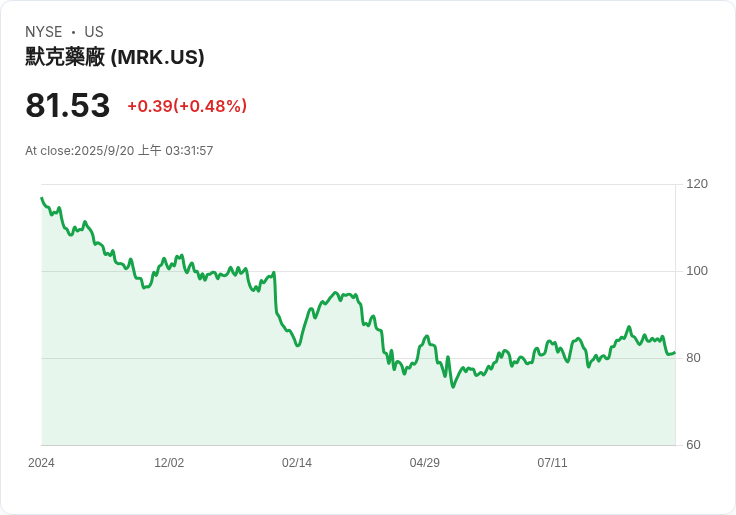Screen dimensions: 736x515
Task: Click the chart line's starting peak
Action: (x=41, y=198)
